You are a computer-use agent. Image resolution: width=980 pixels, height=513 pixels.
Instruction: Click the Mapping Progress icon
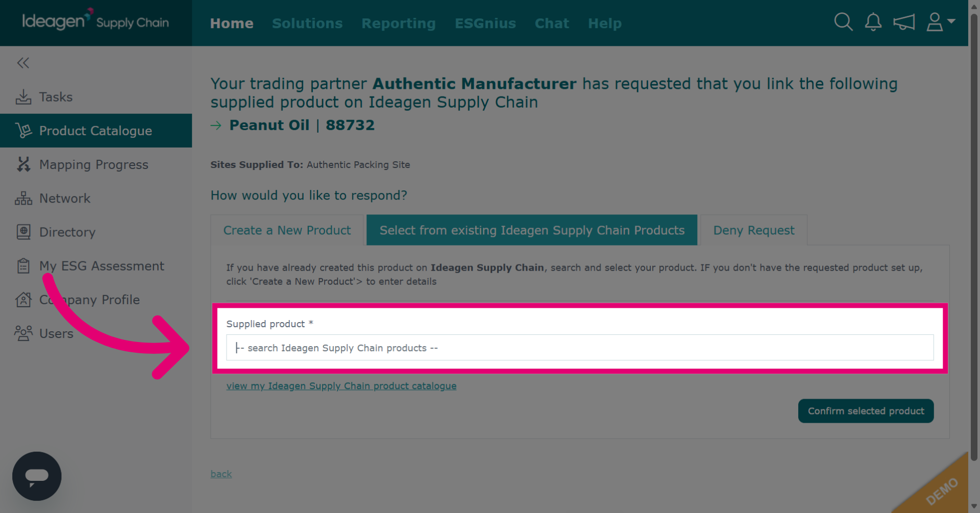(23, 164)
